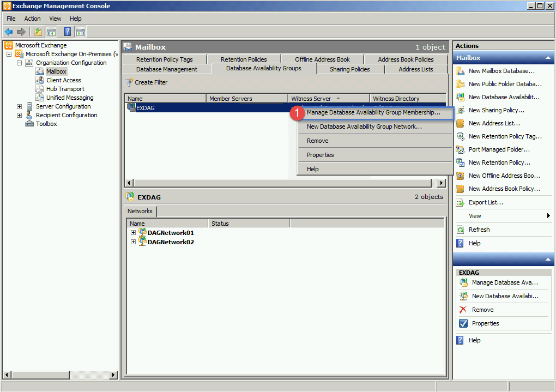Click the New Sharing Policy icon
Viewport: 556px width, 392px height.
[460, 110]
